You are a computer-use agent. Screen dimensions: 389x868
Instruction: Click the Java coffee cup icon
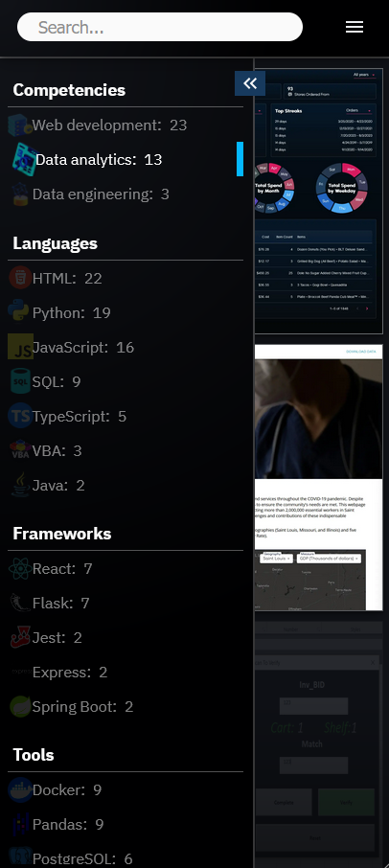(x=20, y=486)
